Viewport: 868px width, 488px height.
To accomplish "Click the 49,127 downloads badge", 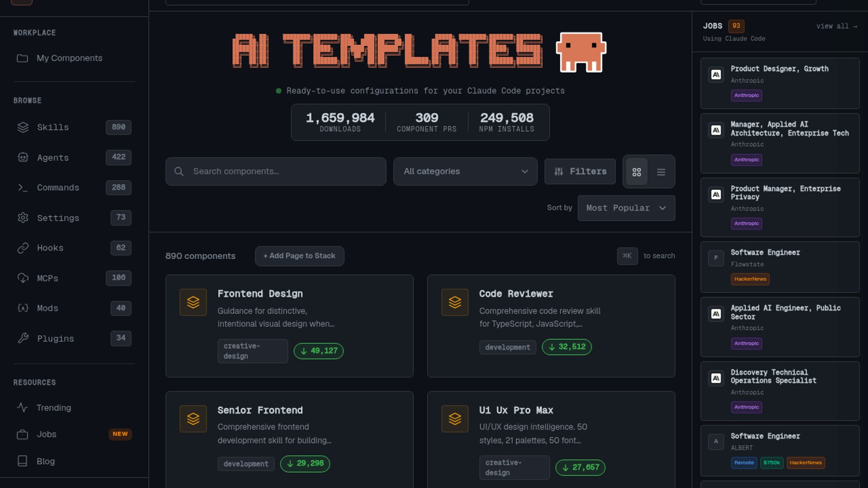I will pos(319,351).
